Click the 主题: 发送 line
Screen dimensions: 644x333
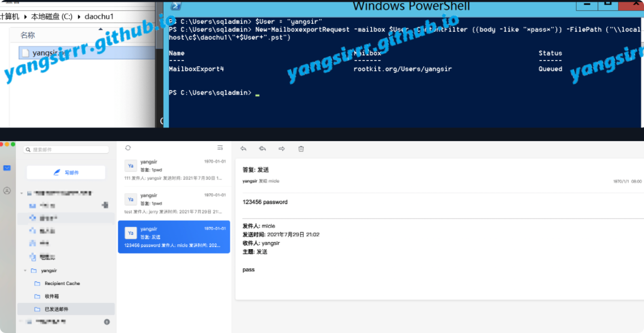pyautogui.click(x=255, y=251)
